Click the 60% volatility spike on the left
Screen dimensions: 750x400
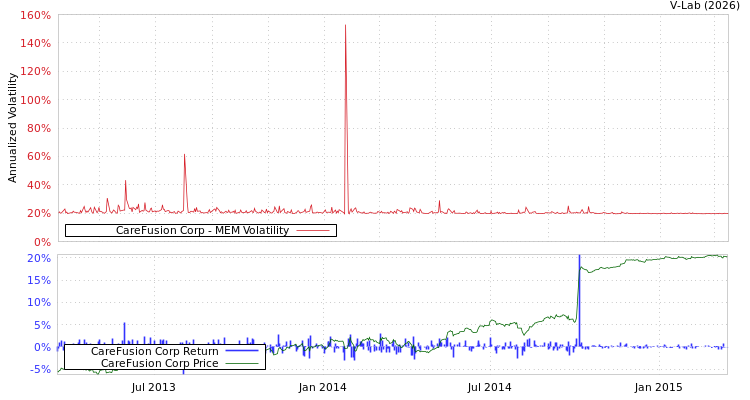184,155
